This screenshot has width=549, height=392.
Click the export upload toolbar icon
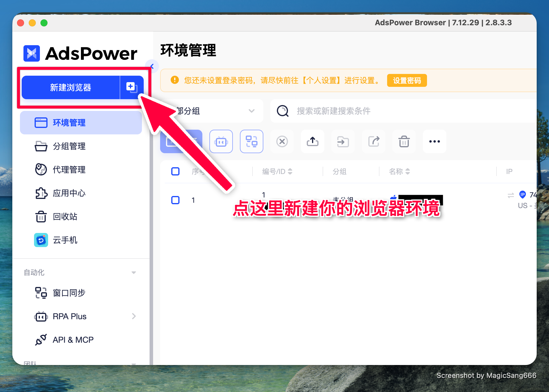(x=313, y=142)
